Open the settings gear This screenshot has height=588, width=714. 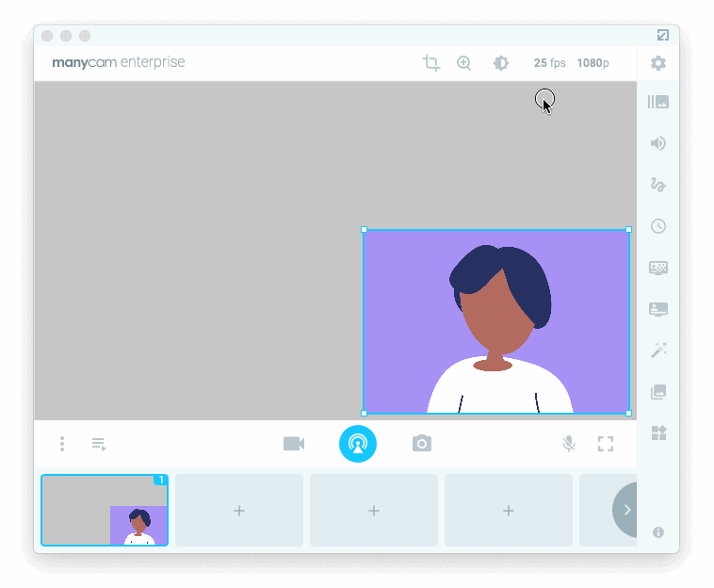click(658, 63)
